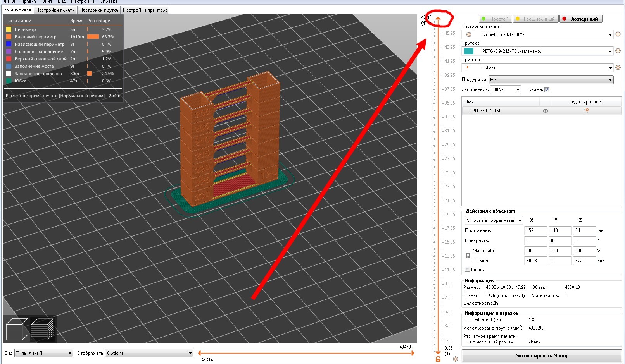Screen dimensions: 625x364
Task: Open printer settings gear beside 0.4мм
Action: [x=618, y=67]
